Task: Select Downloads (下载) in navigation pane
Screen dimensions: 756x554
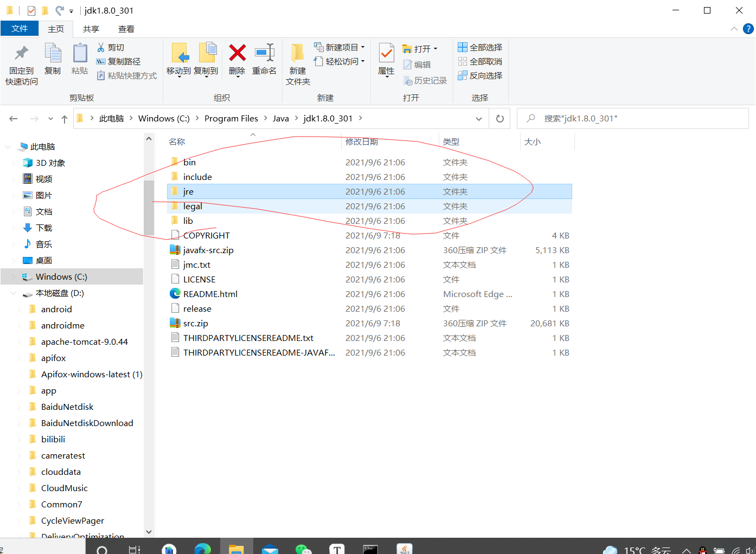Action: tap(44, 228)
